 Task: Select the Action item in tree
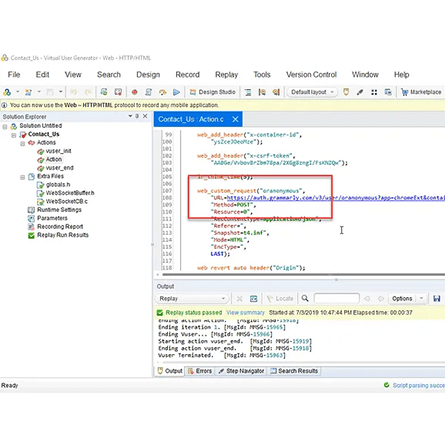click(x=54, y=159)
